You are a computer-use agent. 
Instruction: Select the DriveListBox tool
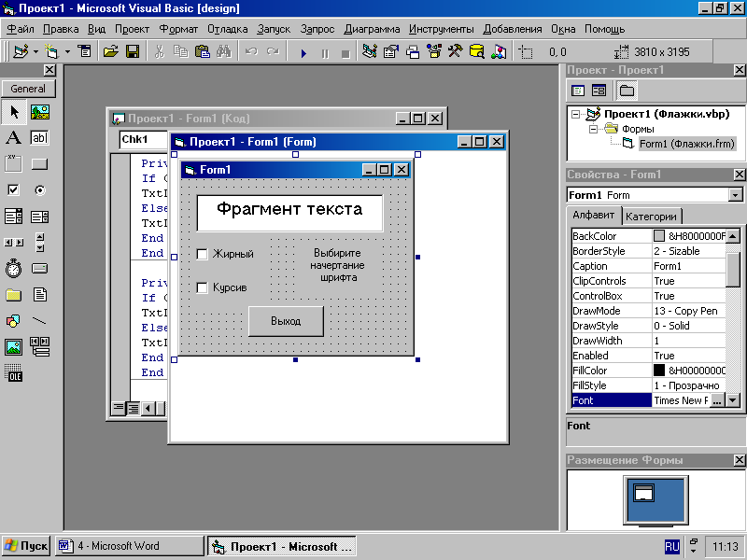pos(39,269)
